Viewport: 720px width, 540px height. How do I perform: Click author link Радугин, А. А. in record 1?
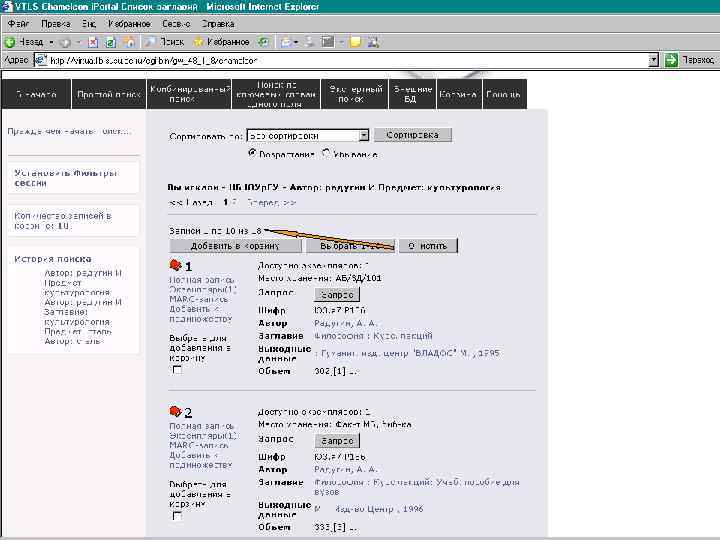click(345, 323)
